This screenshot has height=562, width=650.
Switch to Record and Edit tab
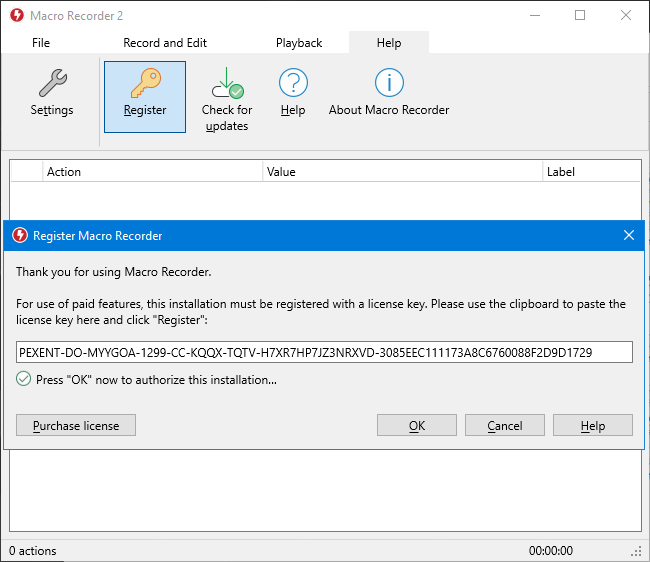[165, 43]
